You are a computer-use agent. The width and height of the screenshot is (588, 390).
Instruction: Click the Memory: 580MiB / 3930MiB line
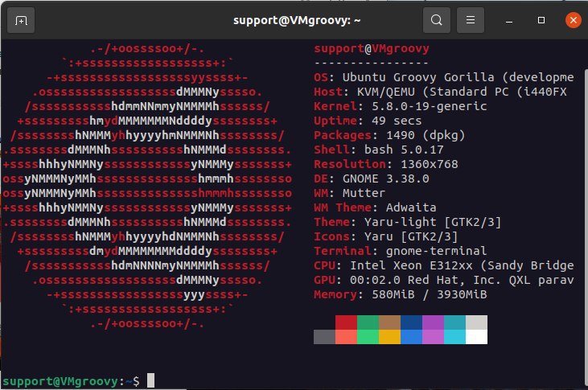[400, 294]
